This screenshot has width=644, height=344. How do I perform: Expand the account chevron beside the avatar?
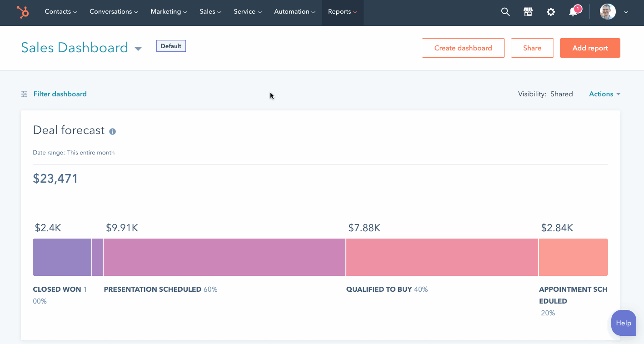click(625, 12)
